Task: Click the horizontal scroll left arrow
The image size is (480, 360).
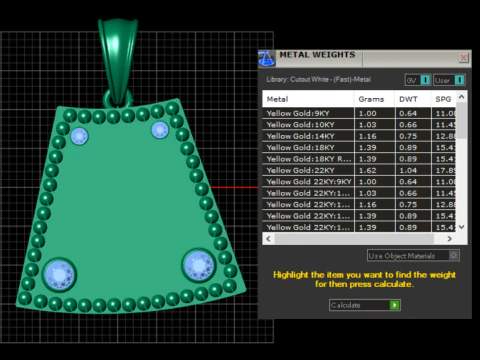Action: point(268,239)
